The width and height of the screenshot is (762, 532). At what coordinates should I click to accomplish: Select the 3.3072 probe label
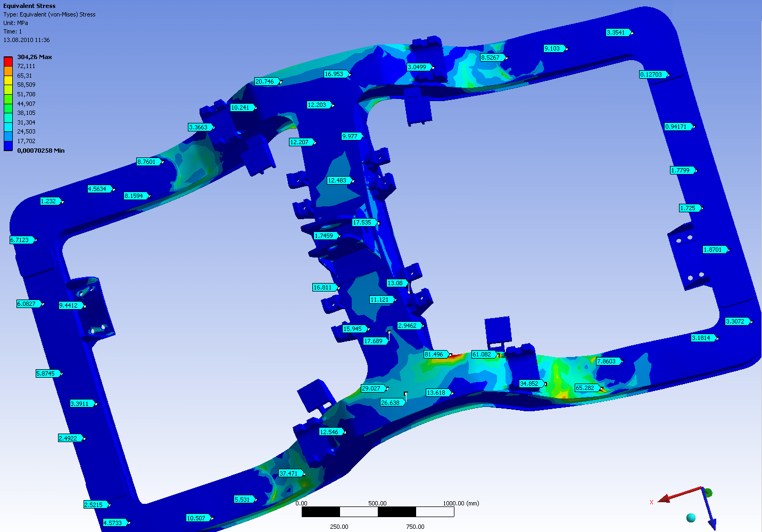737,321
